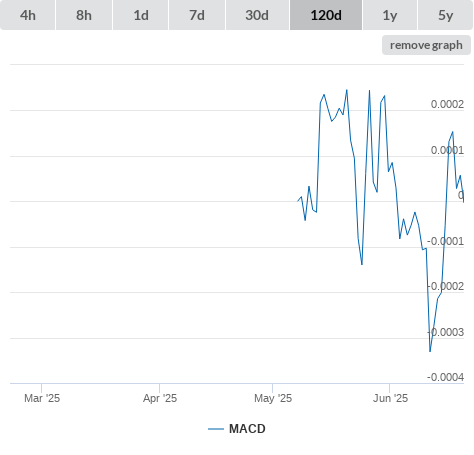Click the active 120d range tab

click(326, 15)
